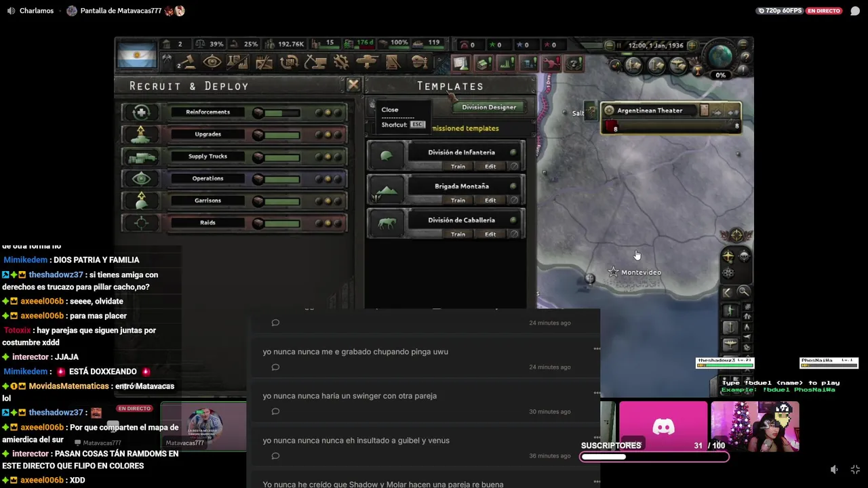Increase game speed with plus button
The width and height of the screenshot is (868, 488).
tap(692, 45)
